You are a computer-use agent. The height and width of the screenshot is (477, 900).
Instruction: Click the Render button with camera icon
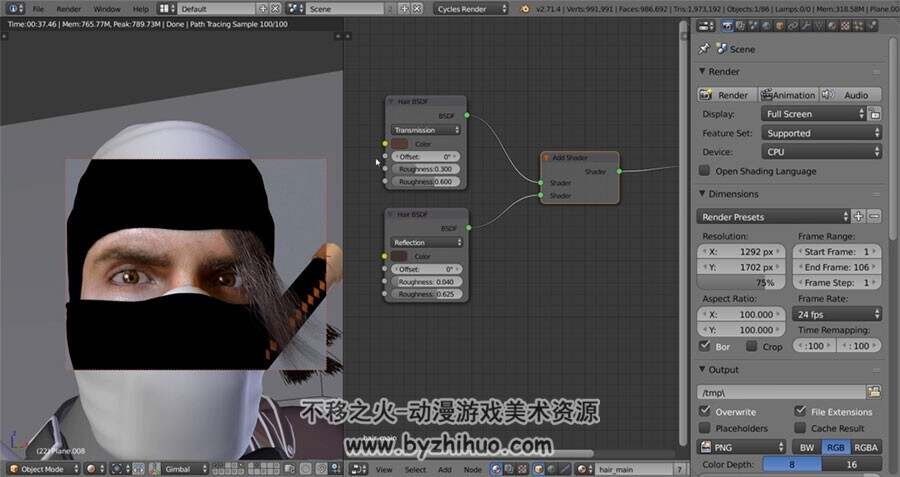[727, 95]
